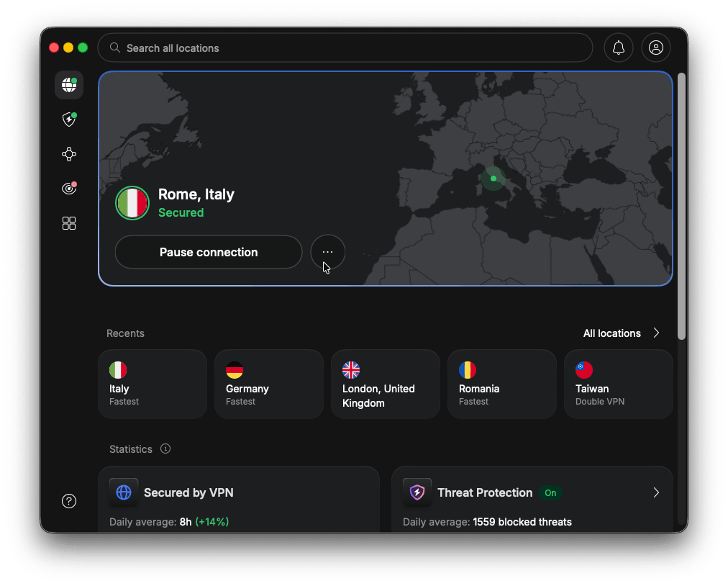
Task: Click the Secured by VPN globe icon
Action: [x=124, y=492]
